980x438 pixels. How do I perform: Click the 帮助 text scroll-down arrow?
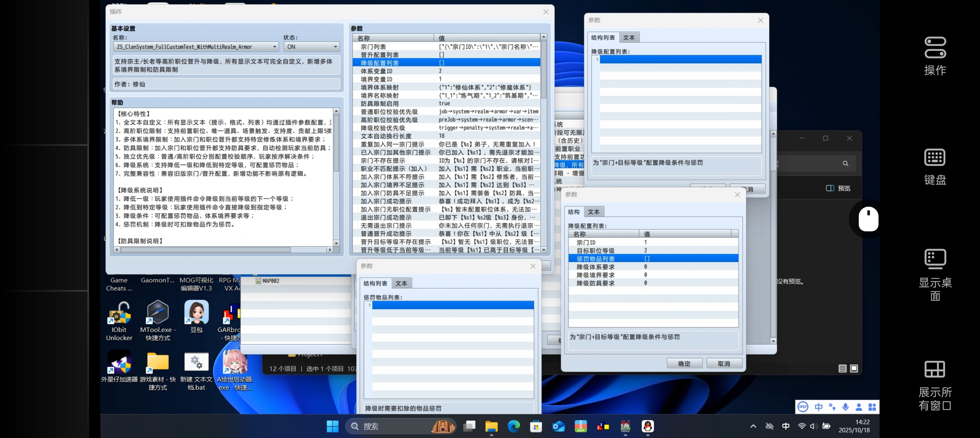click(336, 243)
